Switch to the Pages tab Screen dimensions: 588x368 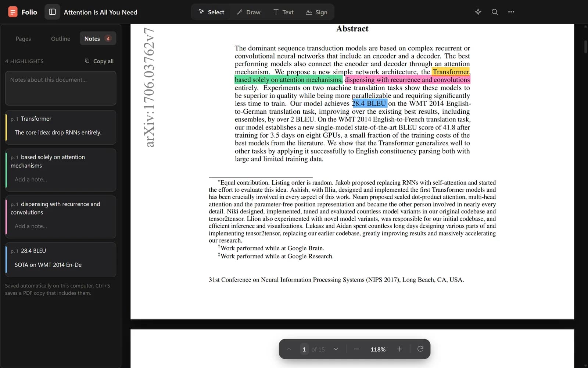[23, 39]
